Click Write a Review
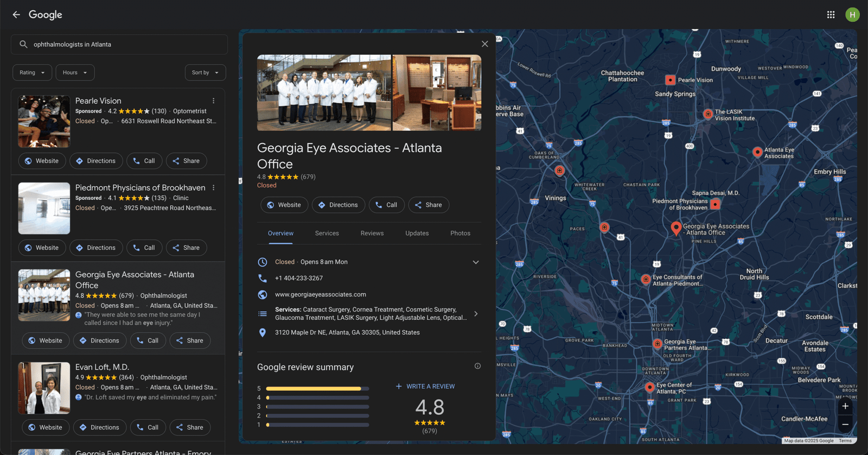Screen dimensions: 868x455 coord(425,387)
